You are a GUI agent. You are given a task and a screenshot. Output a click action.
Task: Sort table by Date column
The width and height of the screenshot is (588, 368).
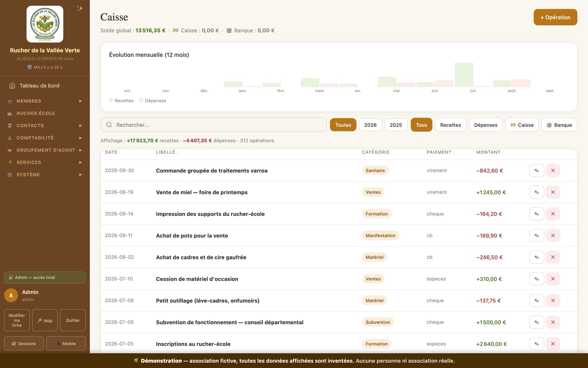113,152
